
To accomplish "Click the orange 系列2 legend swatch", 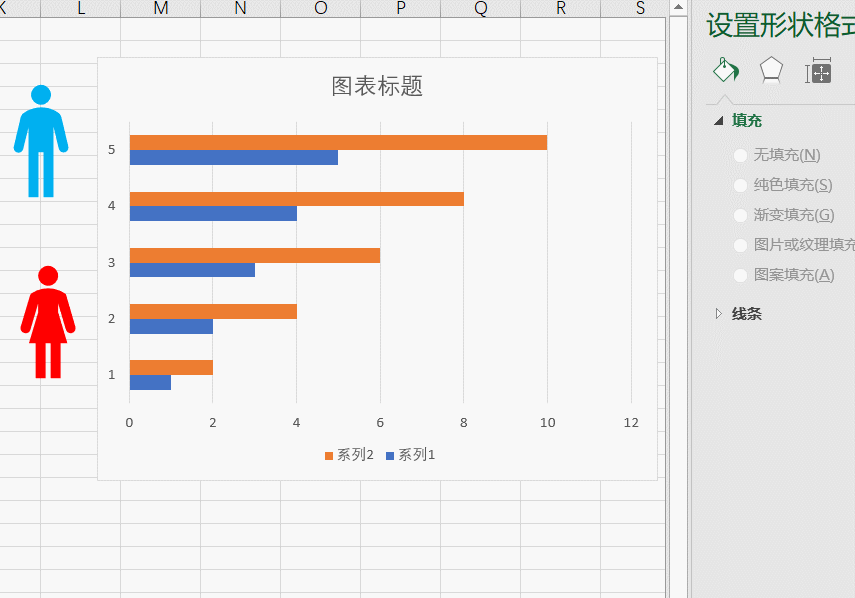I will (x=330, y=454).
